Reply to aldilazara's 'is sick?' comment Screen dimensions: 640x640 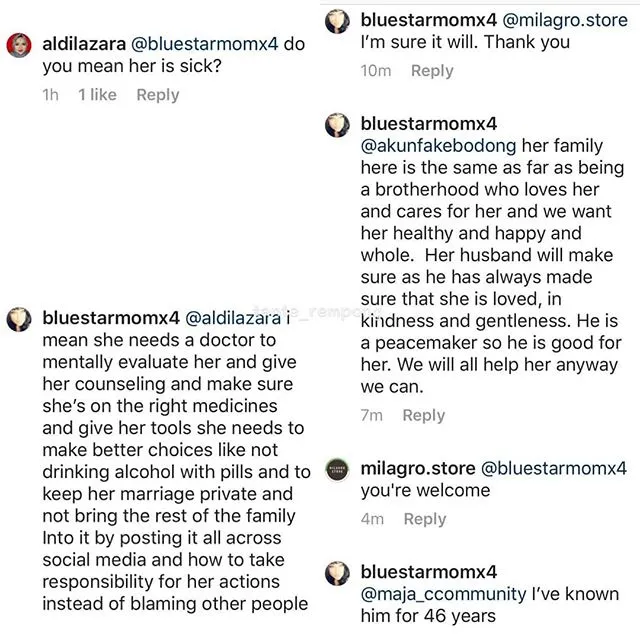click(x=158, y=95)
